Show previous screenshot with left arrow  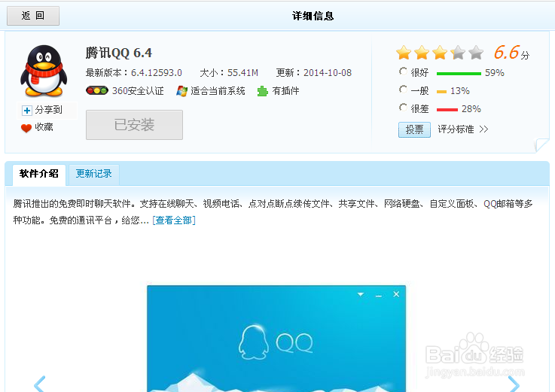pyautogui.click(x=40, y=384)
